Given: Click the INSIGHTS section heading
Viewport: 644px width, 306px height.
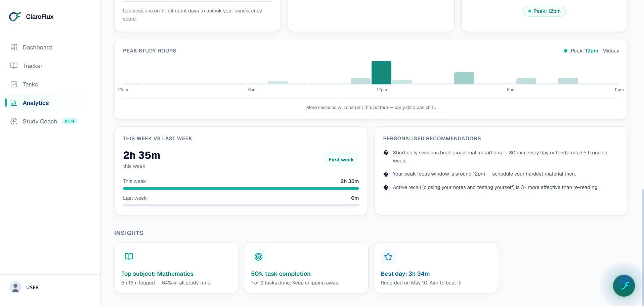Looking at the screenshot, I should click(129, 233).
